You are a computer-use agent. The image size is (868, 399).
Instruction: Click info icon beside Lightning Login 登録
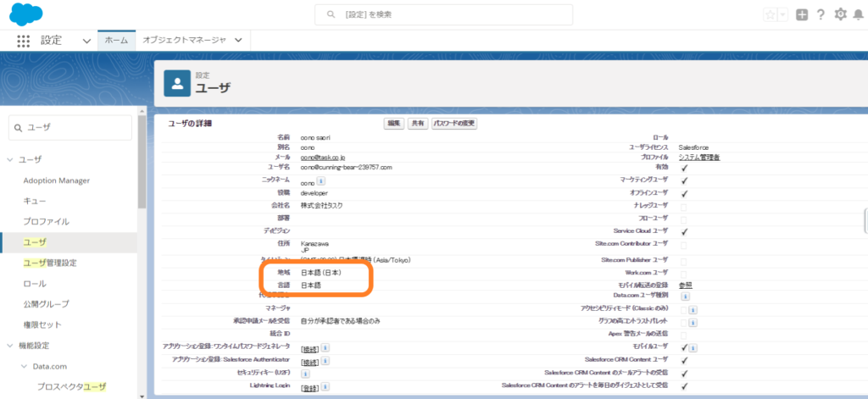[325, 386]
